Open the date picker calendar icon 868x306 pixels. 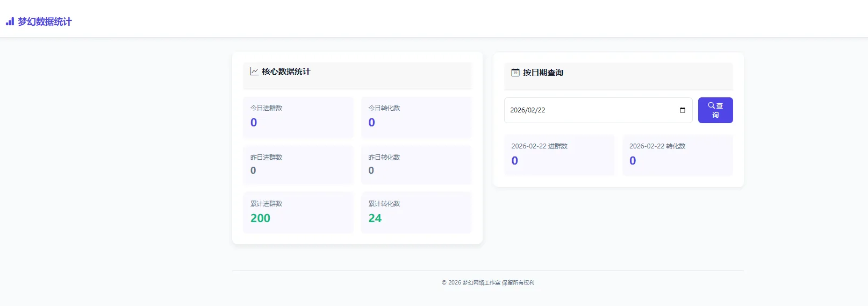(x=682, y=110)
